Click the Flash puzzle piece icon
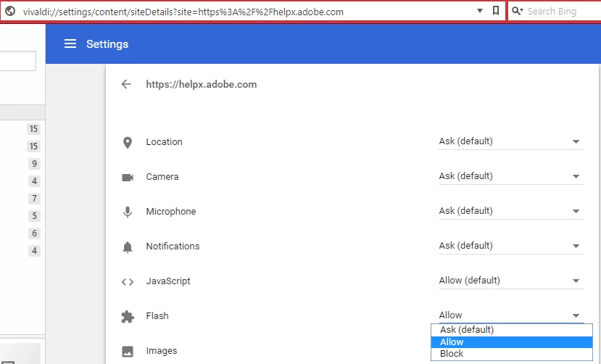The image size is (601, 364). tap(128, 317)
